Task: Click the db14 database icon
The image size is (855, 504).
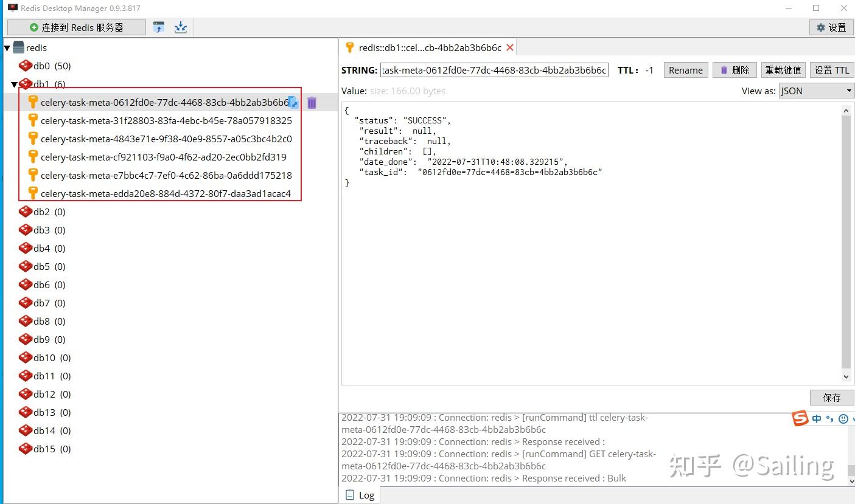Action: [26, 430]
